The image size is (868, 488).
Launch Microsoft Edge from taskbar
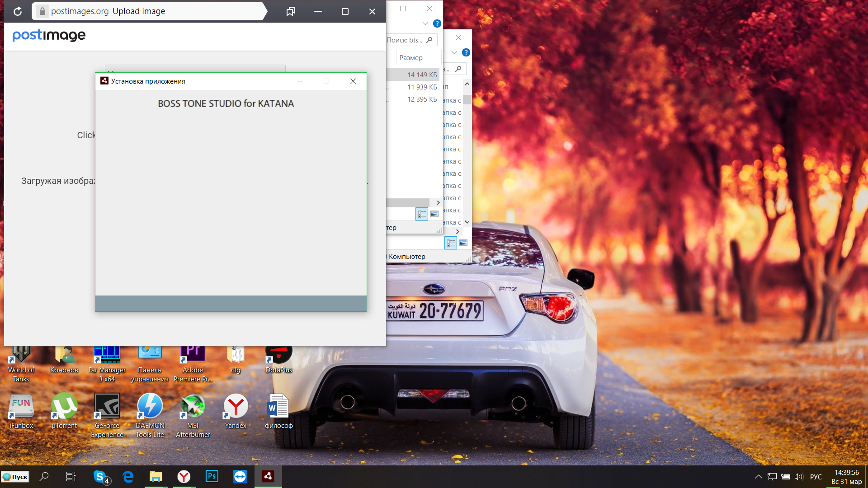point(128,477)
